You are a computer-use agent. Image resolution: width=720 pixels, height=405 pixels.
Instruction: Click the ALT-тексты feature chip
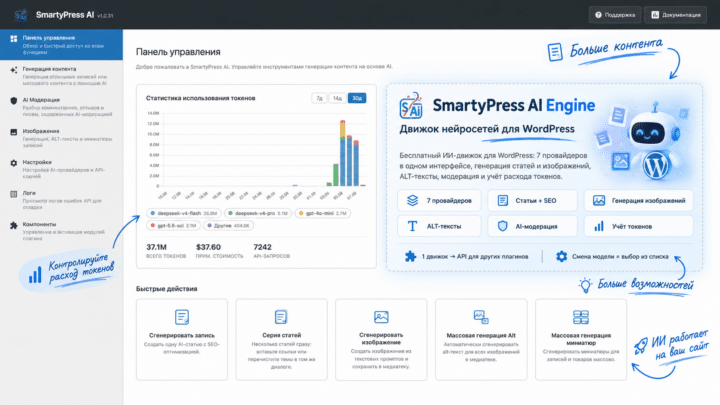(439, 226)
